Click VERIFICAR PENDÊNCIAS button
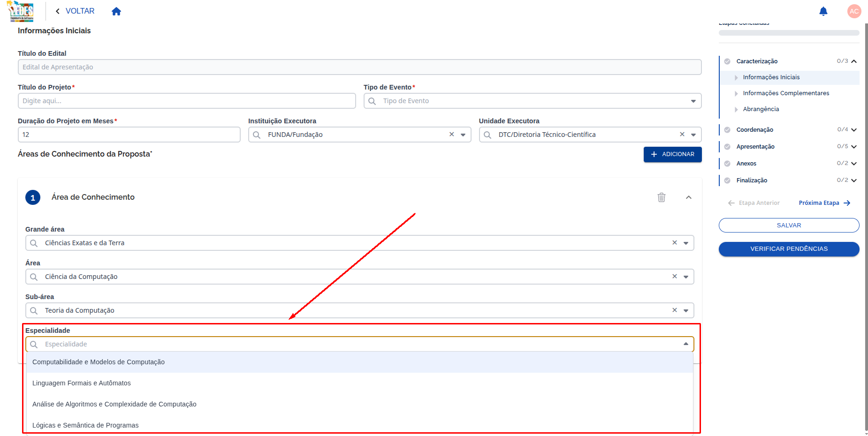 pos(789,249)
